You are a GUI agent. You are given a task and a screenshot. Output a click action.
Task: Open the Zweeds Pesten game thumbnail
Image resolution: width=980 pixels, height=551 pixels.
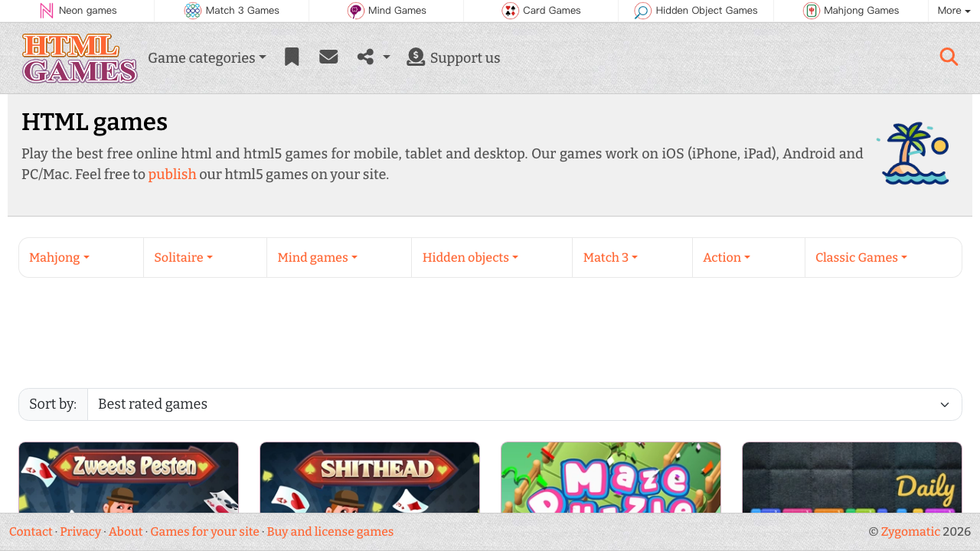tap(129, 478)
